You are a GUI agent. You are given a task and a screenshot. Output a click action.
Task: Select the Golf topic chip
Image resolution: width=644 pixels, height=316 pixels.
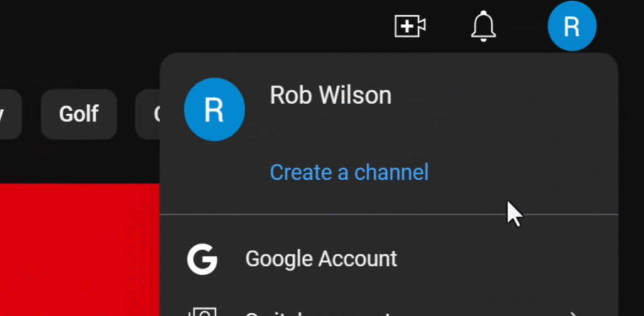point(79,114)
